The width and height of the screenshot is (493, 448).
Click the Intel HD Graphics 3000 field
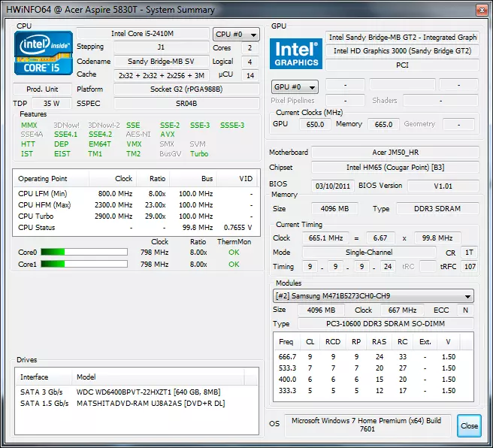click(x=402, y=51)
